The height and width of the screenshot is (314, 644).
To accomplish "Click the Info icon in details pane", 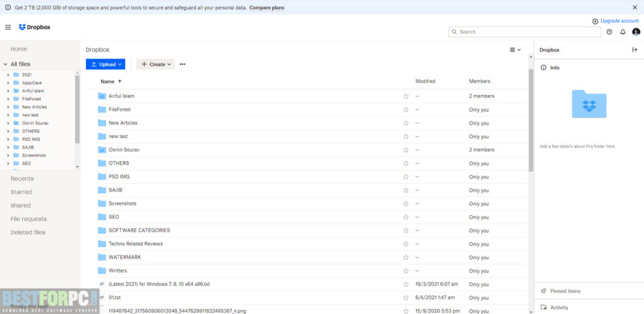I will click(x=544, y=67).
